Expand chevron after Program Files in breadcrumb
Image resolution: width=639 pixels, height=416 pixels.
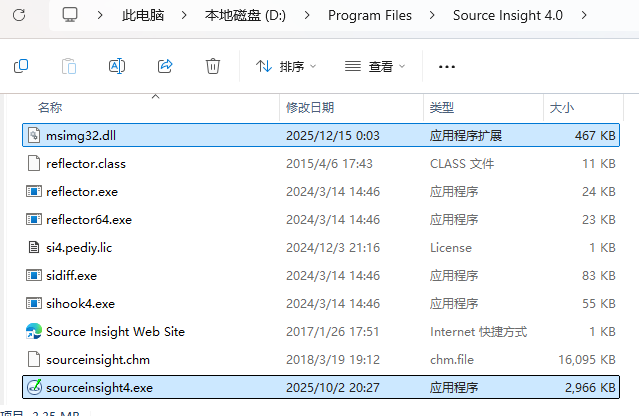[432, 15]
